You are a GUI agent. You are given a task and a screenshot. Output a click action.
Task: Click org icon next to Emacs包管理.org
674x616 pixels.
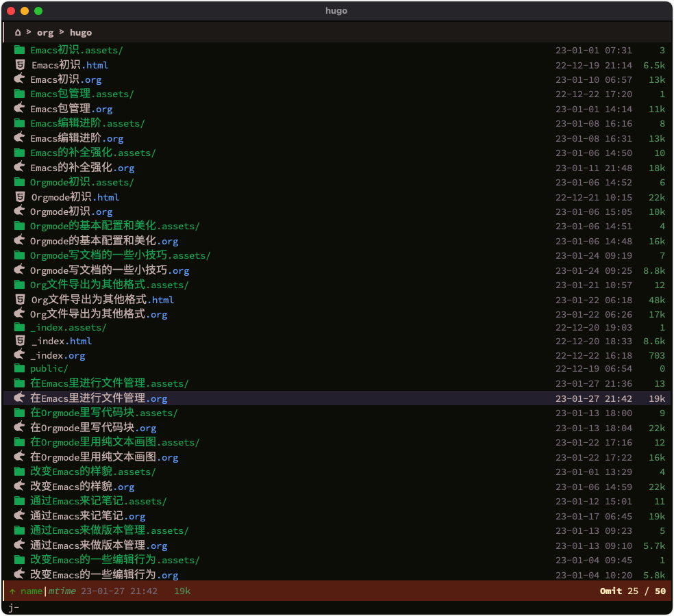coord(19,108)
